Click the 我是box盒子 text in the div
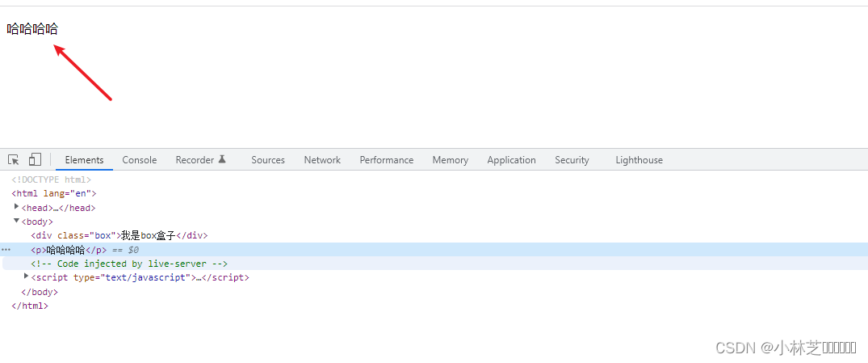This screenshot has width=868, height=363. click(148, 235)
